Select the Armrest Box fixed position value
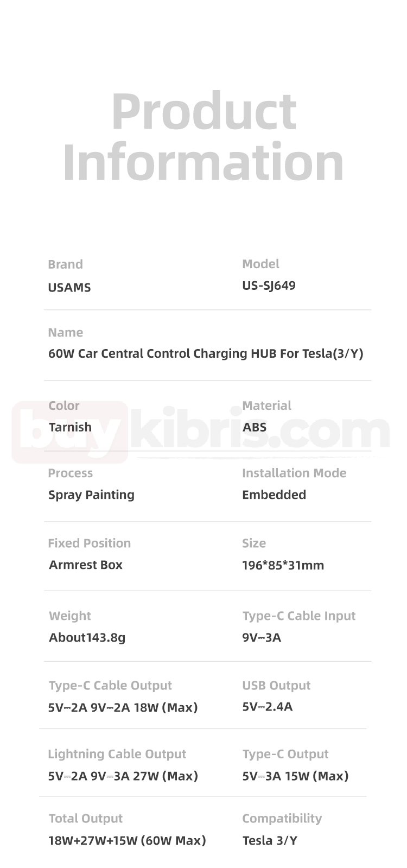Screen dimensions: 407x868 point(86,565)
